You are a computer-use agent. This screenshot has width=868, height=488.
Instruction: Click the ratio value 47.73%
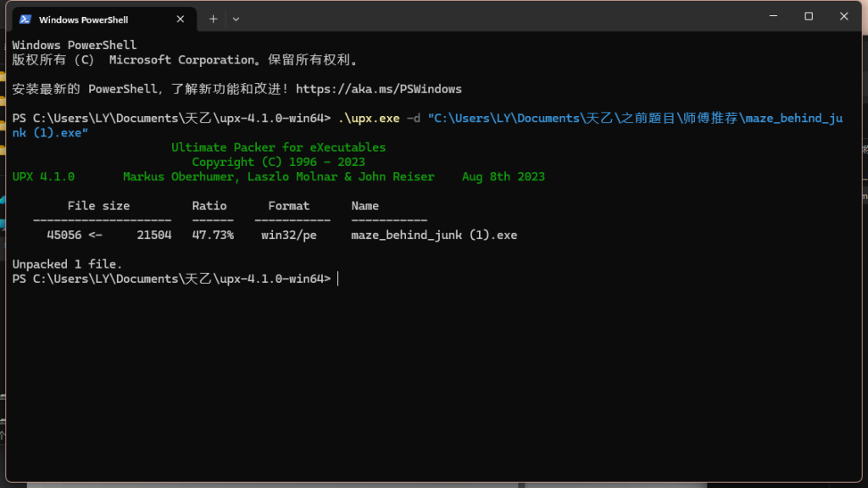click(213, 236)
